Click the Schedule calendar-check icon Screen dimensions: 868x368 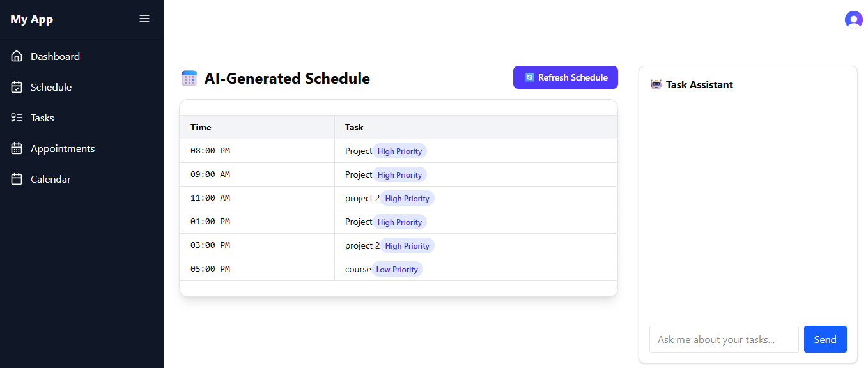[x=17, y=87]
